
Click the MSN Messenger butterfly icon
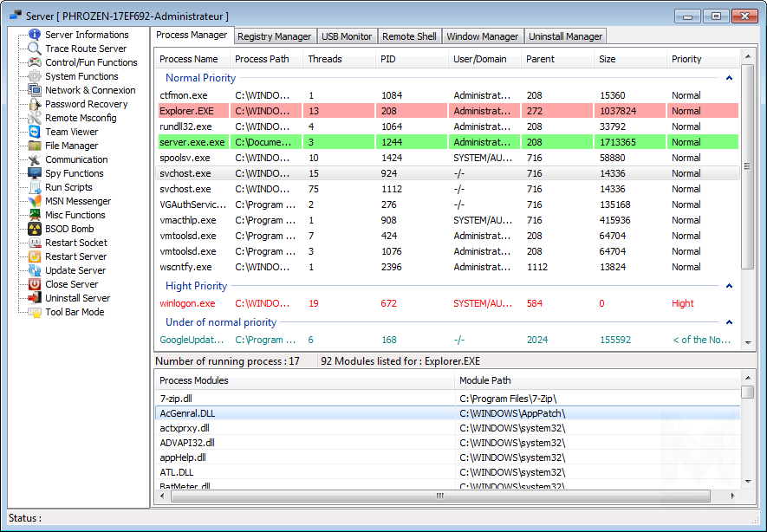coord(35,201)
